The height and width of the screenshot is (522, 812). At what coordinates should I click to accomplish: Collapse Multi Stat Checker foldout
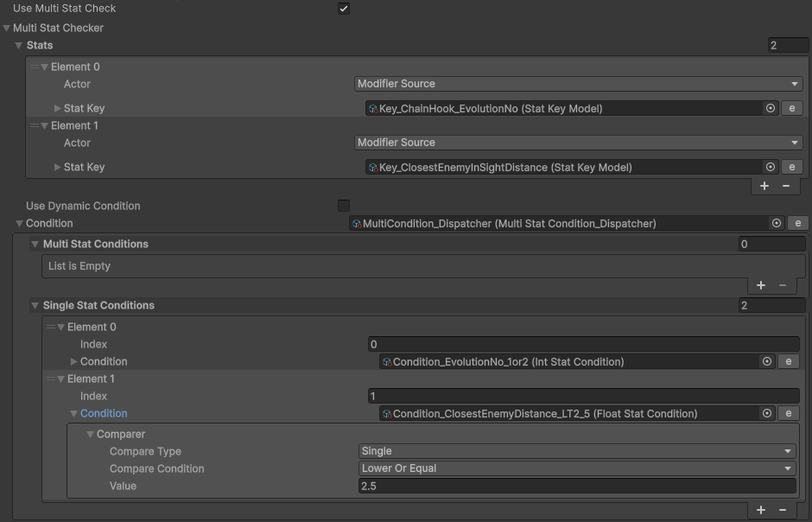point(7,28)
